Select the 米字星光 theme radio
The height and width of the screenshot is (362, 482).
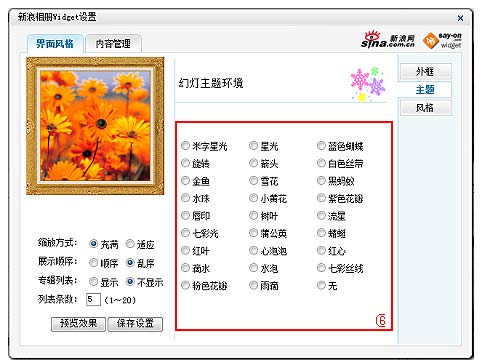pos(185,146)
